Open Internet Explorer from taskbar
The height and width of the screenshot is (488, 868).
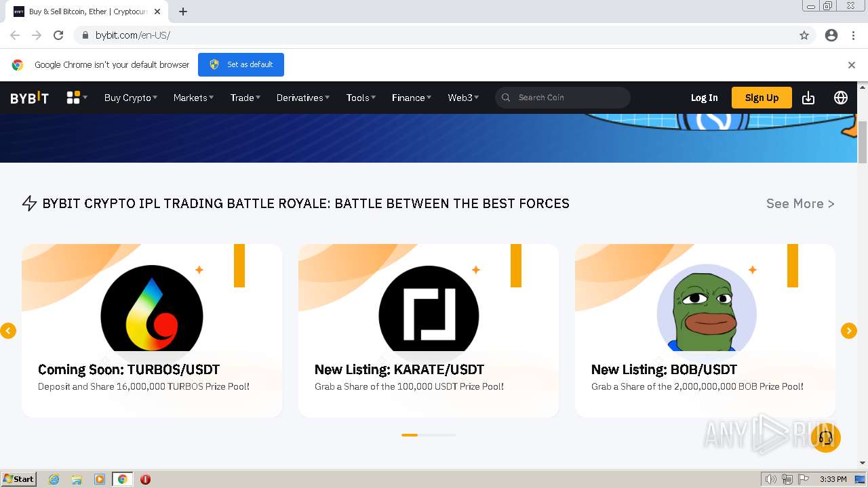(x=54, y=479)
